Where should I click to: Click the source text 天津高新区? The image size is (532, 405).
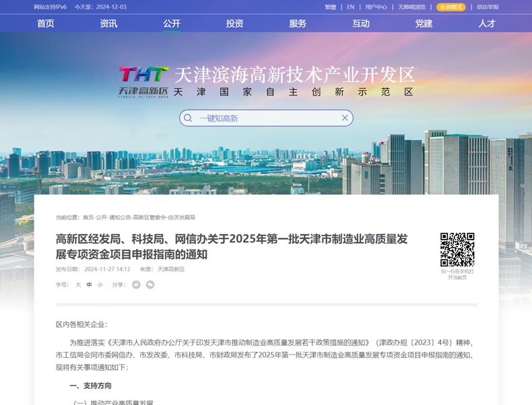pyautogui.click(x=171, y=269)
